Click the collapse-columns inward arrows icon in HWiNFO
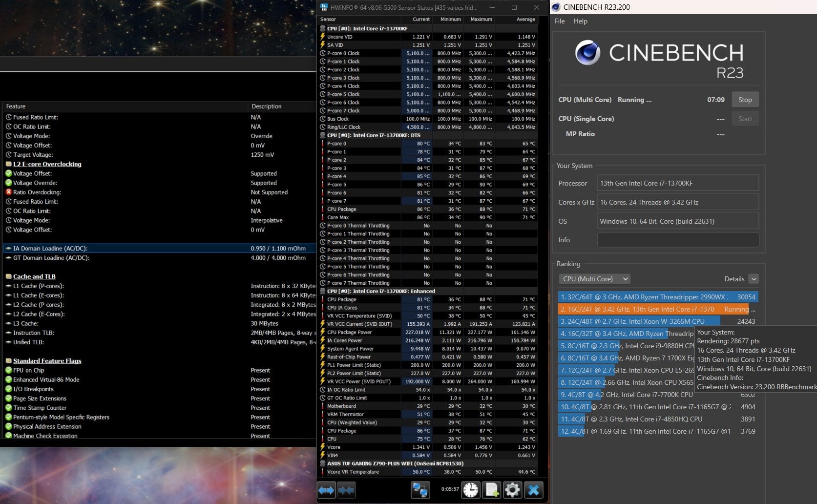The image size is (817, 504). click(346, 490)
